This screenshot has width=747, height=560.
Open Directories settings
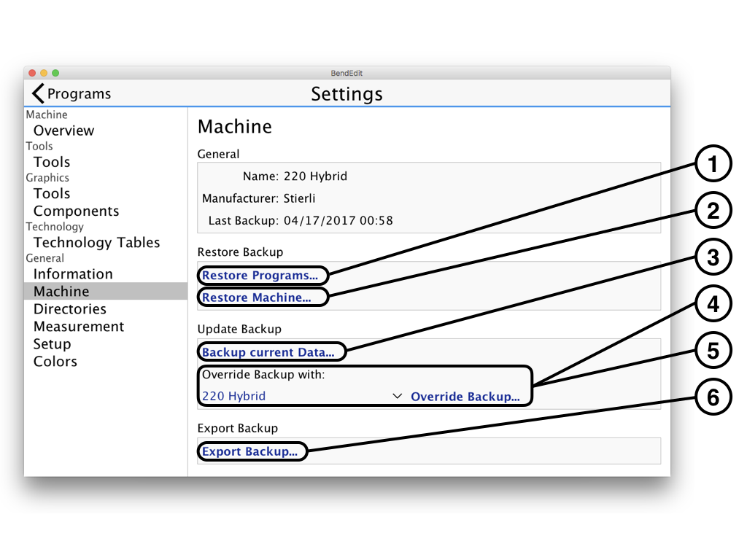pyautogui.click(x=69, y=309)
